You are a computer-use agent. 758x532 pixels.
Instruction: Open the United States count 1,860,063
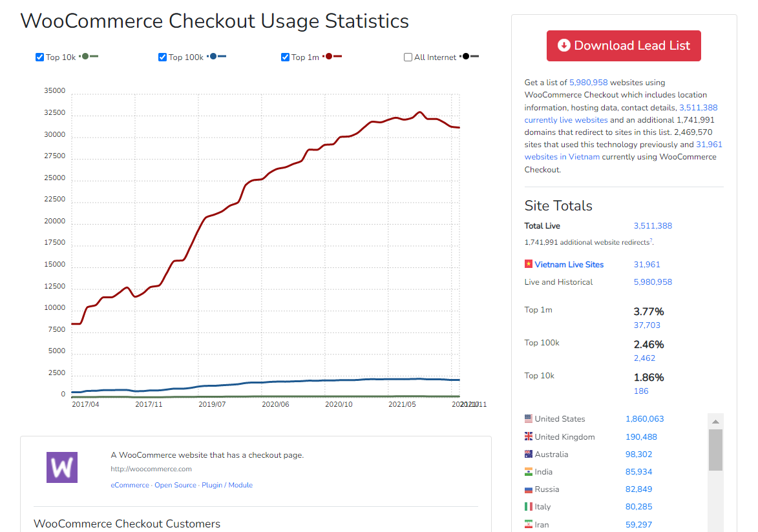(x=644, y=419)
